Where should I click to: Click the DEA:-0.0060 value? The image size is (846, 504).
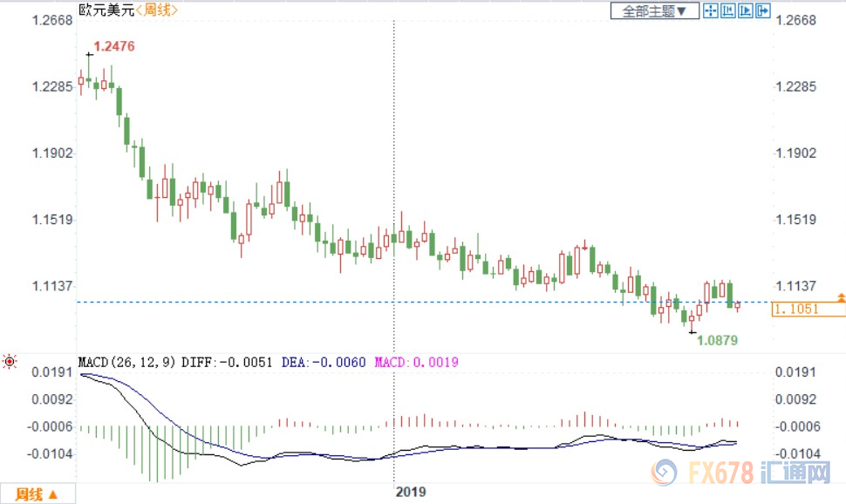point(324,362)
